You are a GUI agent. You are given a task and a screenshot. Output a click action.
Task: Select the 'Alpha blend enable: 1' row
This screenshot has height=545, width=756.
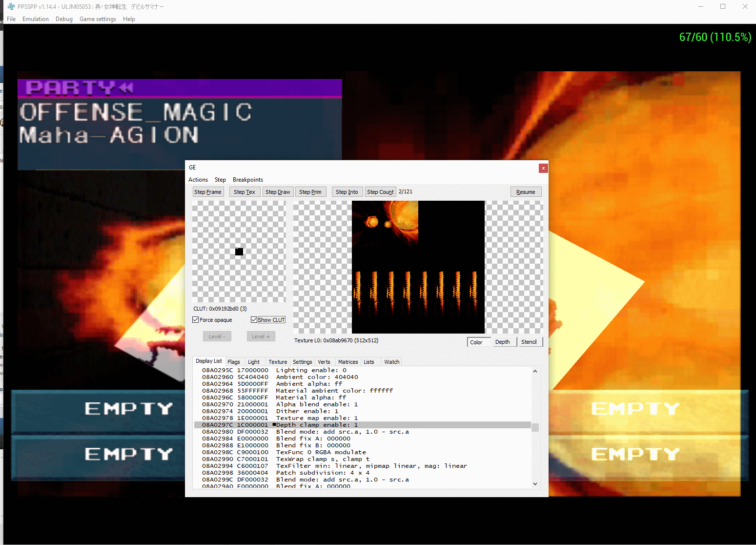coord(362,404)
